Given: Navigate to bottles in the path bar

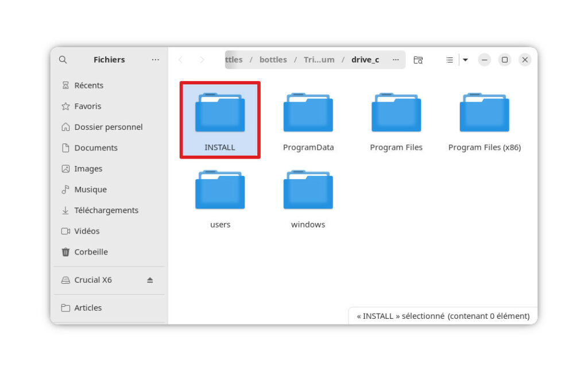Looking at the screenshot, I should point(273,60).
